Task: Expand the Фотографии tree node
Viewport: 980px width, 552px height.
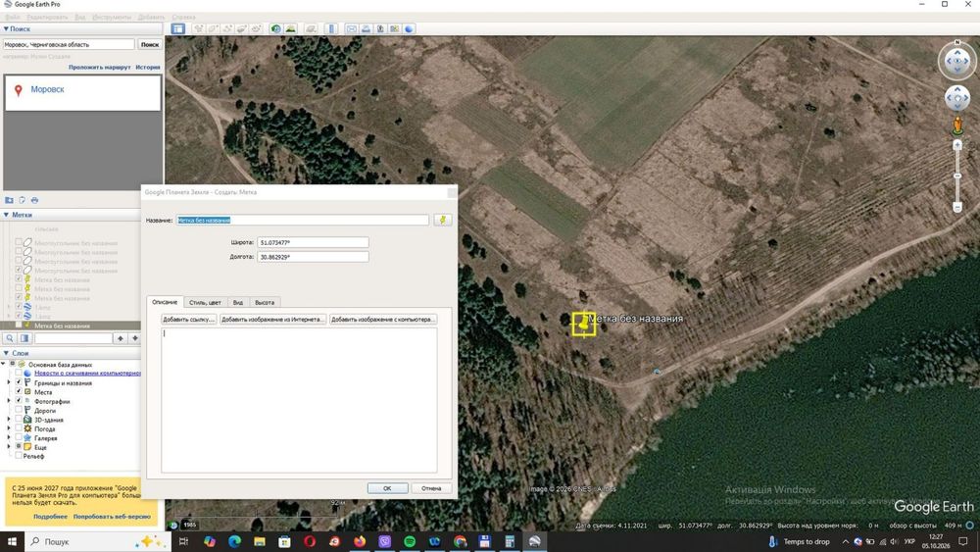Action: tap(9, 401)
